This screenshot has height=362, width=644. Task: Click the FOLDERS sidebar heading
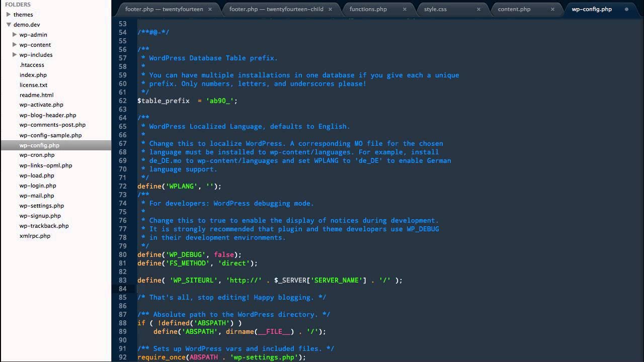click(18, 5)
